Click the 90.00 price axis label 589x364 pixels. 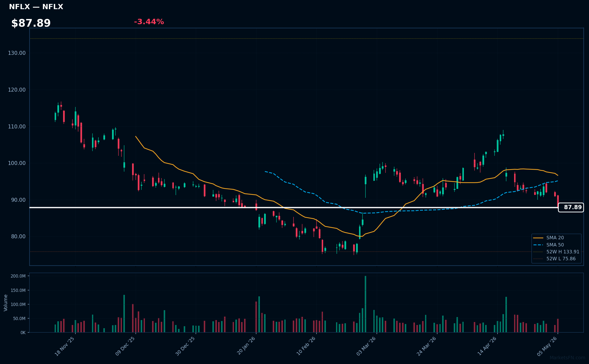coord(18,200)
